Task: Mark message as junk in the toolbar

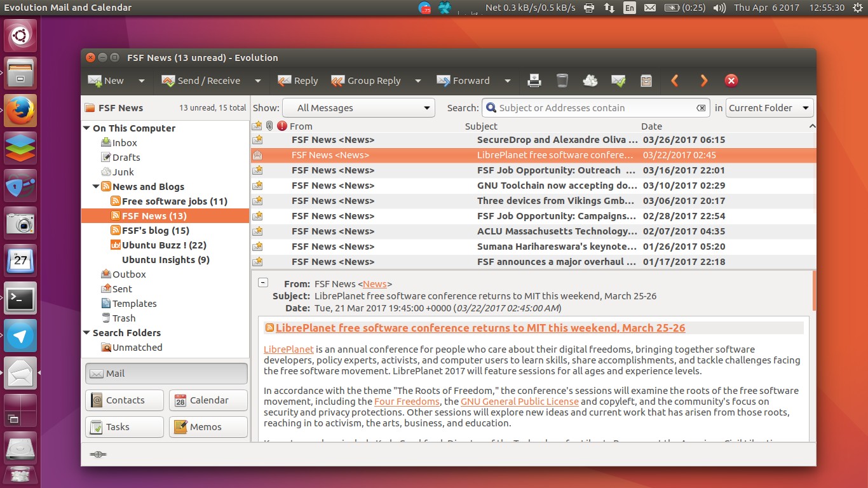Action: (x=590, y=81)
